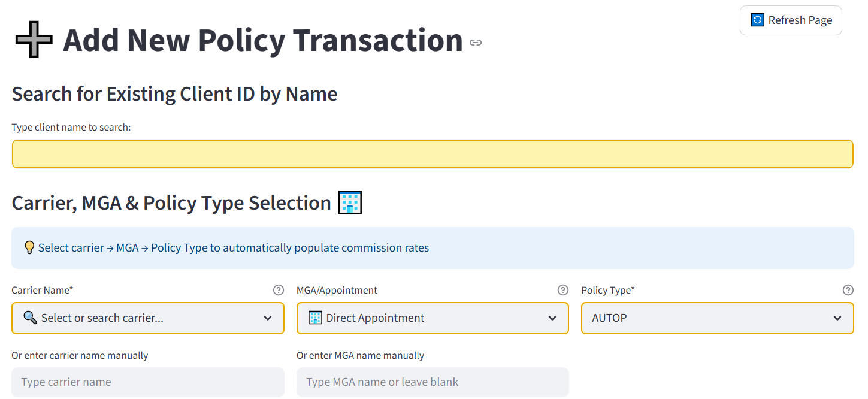
Task: Click the lightbulb icon in the info banner
Action: 29,247
